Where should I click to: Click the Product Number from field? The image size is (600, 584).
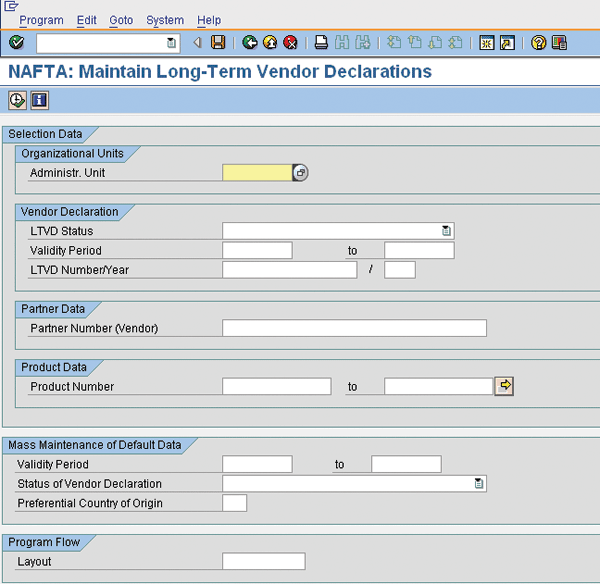pos(277,386)
